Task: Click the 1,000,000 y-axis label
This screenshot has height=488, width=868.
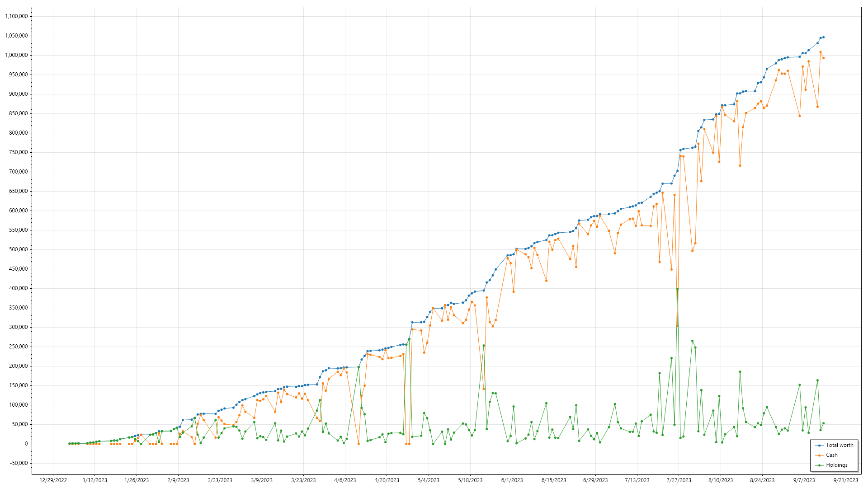Action: (16, 55)
